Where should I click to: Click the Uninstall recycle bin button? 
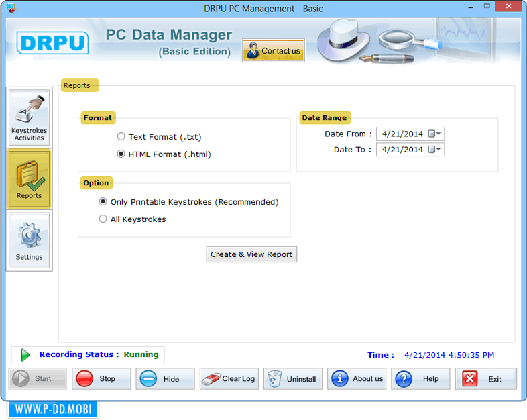click(x=292, y=379)
